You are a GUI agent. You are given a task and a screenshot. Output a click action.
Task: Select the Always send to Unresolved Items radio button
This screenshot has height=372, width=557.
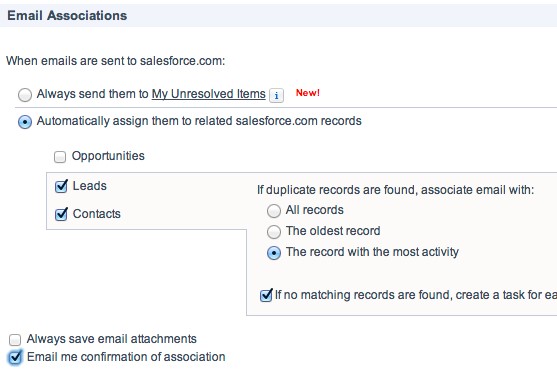(25, 95)
